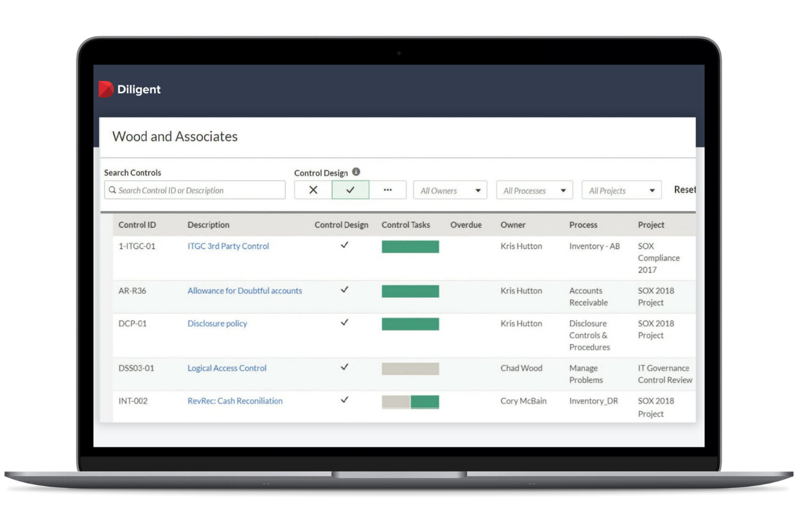Toggle the X Control Design filter
Image resolution: width=798 pixels, height=532 pixels.
click(x=313, y=190)
